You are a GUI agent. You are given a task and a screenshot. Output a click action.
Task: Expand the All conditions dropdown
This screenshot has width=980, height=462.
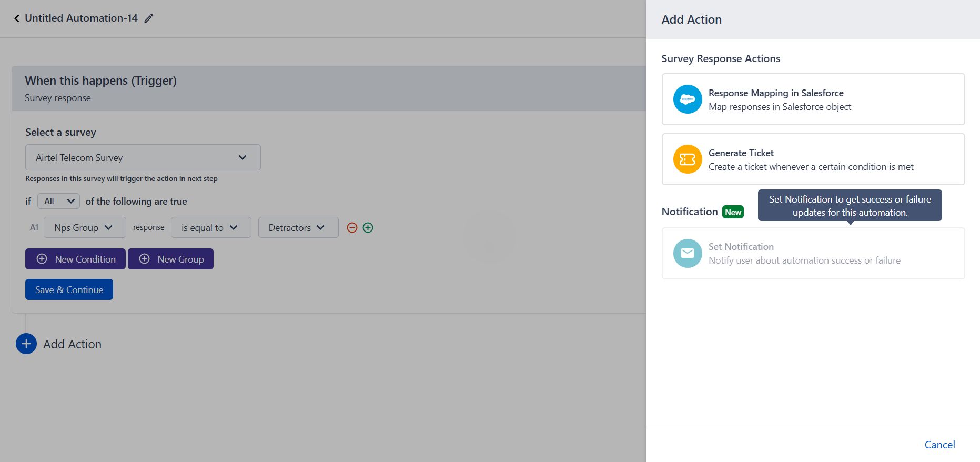[58, 201]
